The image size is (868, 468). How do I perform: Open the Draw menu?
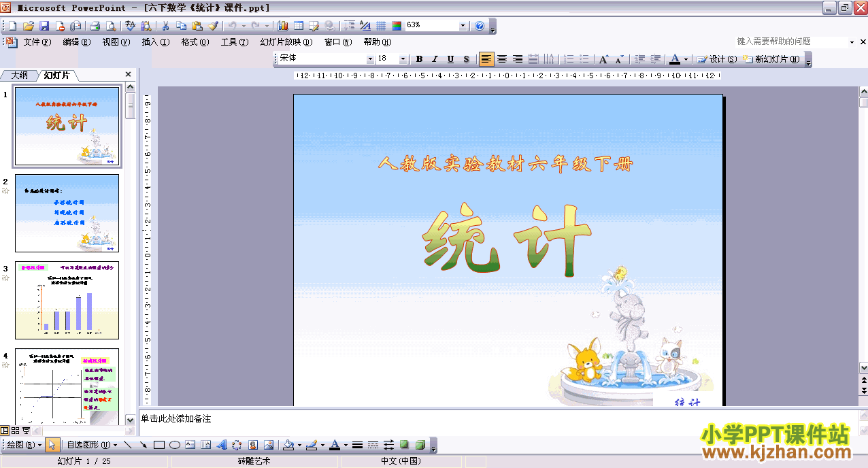coord(23,445)
